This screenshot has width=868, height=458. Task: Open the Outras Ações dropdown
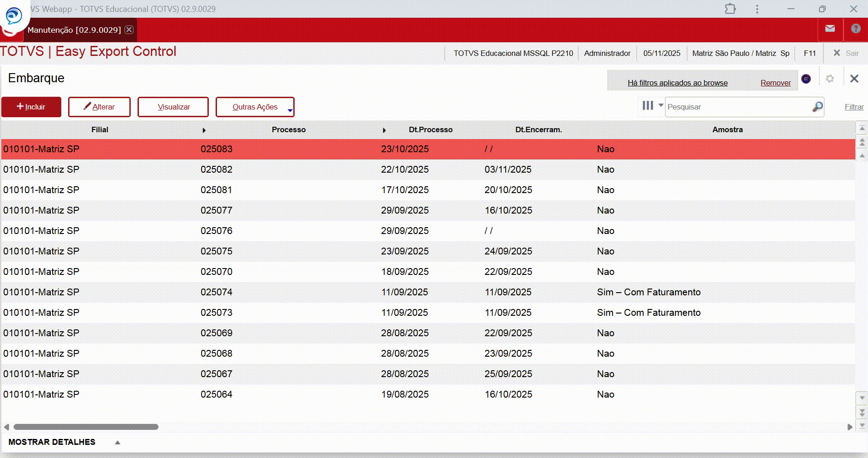(255, 107)
